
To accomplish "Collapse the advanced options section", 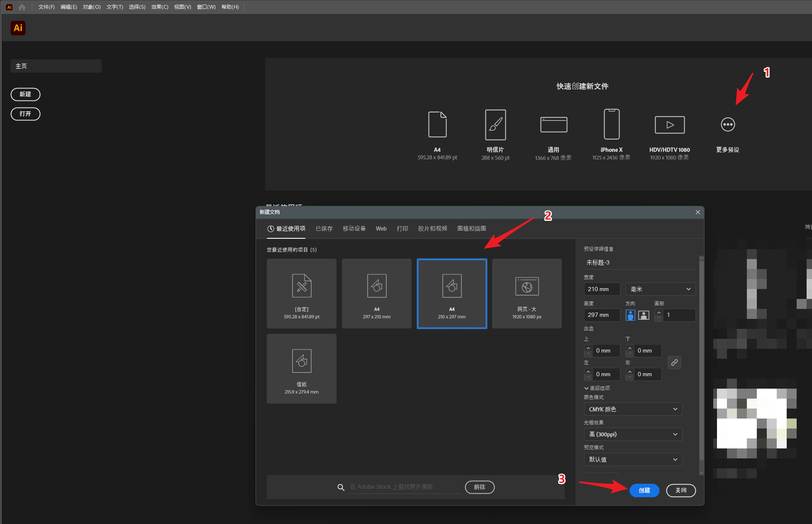I will pyautogui.click(x=587, y=388).
